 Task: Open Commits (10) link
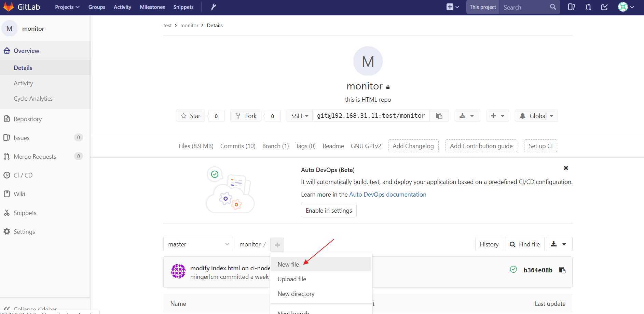pos(238,146)
